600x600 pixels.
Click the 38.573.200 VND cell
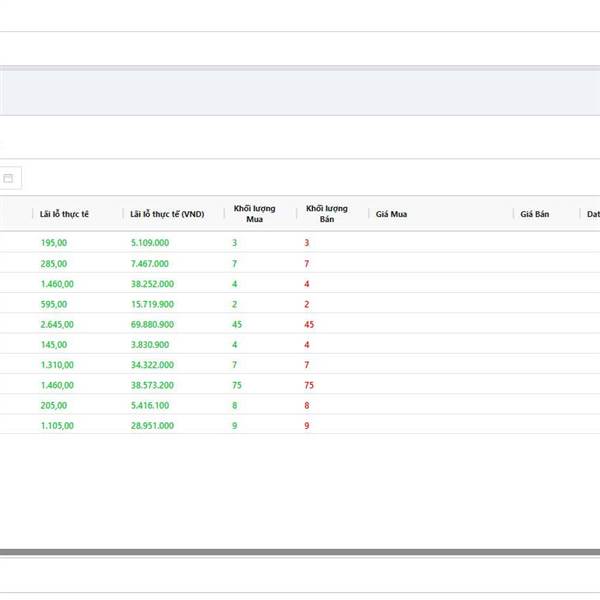[152, 385]
